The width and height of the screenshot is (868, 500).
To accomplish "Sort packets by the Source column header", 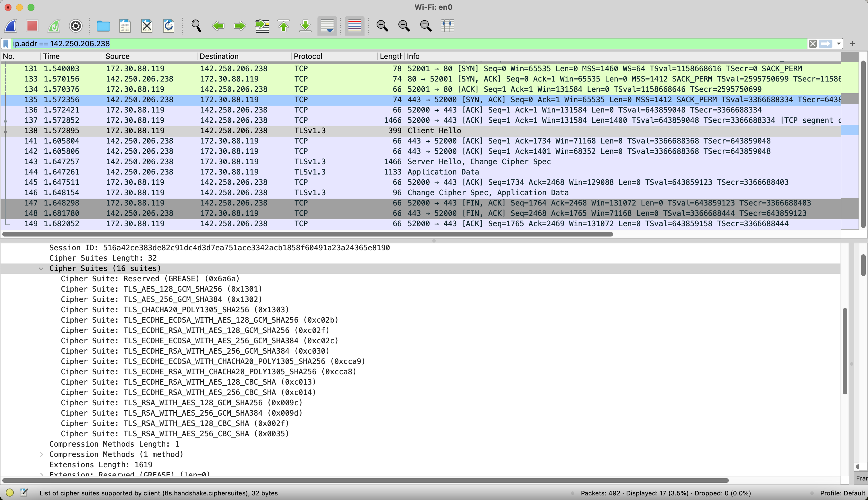I will point(117,56).
